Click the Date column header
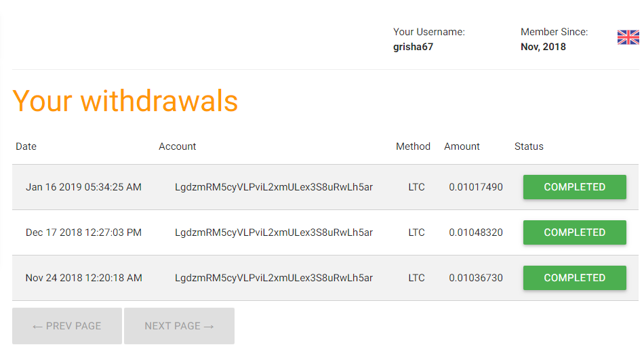The width and height of the screenshot is (644, 347). tap(26, 146)
